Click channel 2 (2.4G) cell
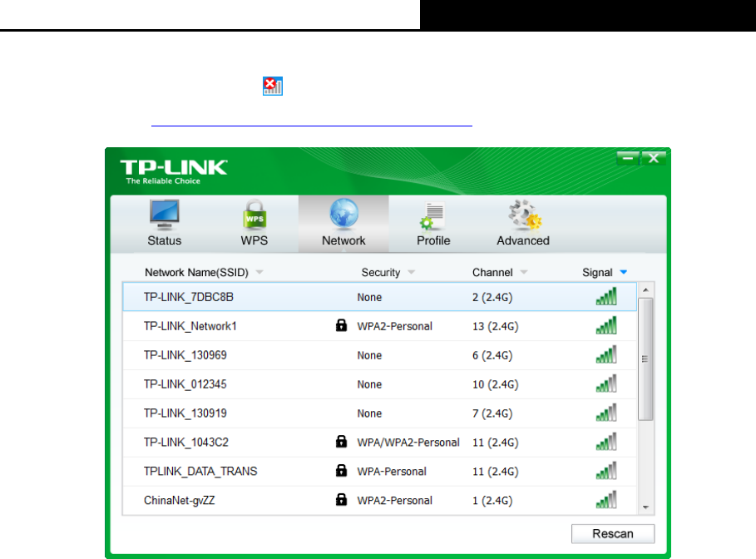The height and width of the screenshot is (559, 756). [x=492, y=298]
